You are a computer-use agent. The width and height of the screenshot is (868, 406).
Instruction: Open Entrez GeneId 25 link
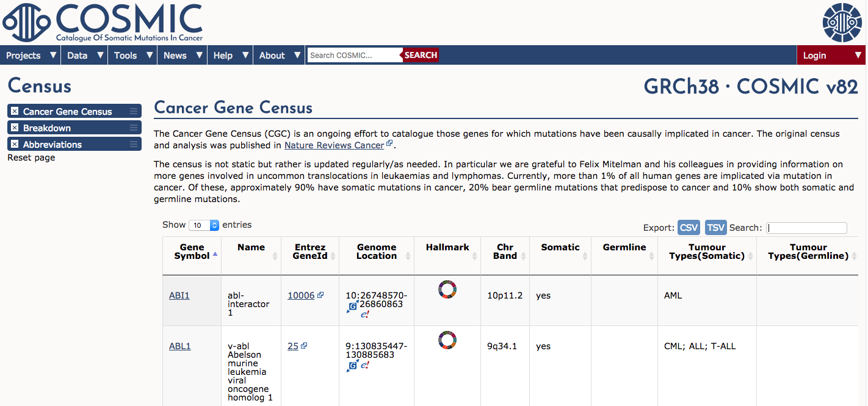click(x=293, y=346)
